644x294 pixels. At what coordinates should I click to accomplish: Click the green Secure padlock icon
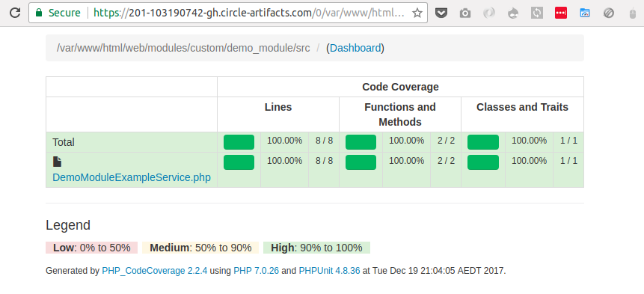39,13
